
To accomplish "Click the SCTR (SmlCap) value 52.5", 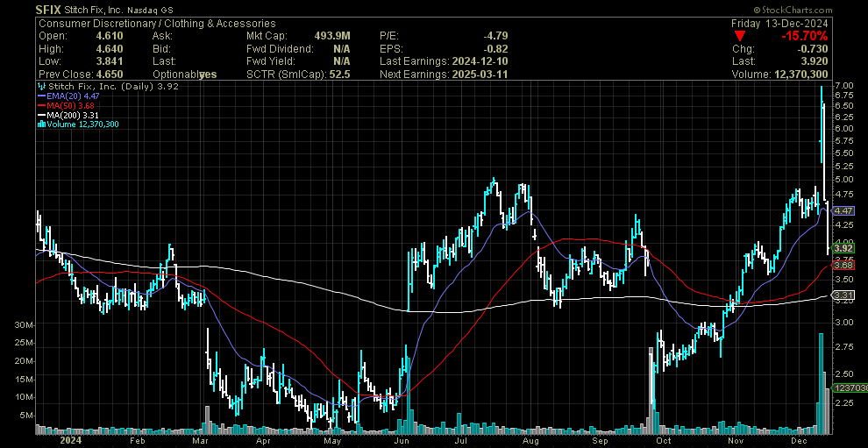I will 340,75.
